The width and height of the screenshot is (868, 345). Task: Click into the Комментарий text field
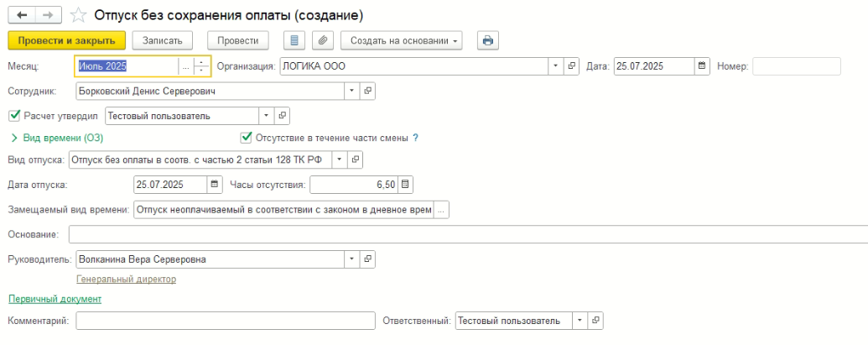[225, 321]
